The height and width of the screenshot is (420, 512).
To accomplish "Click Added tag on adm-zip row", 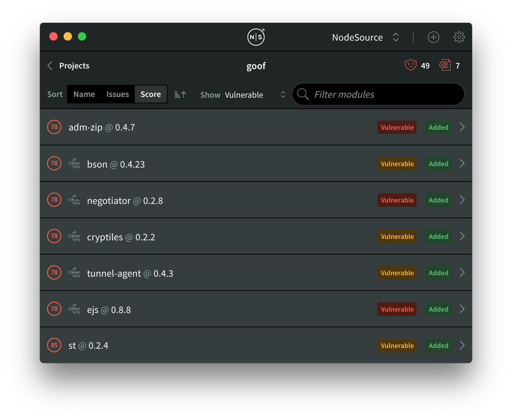I will 438,127.
